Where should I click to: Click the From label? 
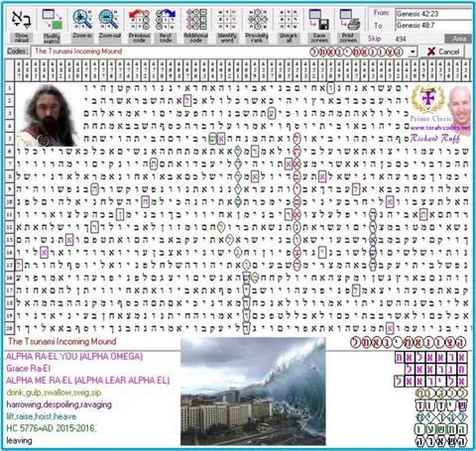click(x=381, y=13)
